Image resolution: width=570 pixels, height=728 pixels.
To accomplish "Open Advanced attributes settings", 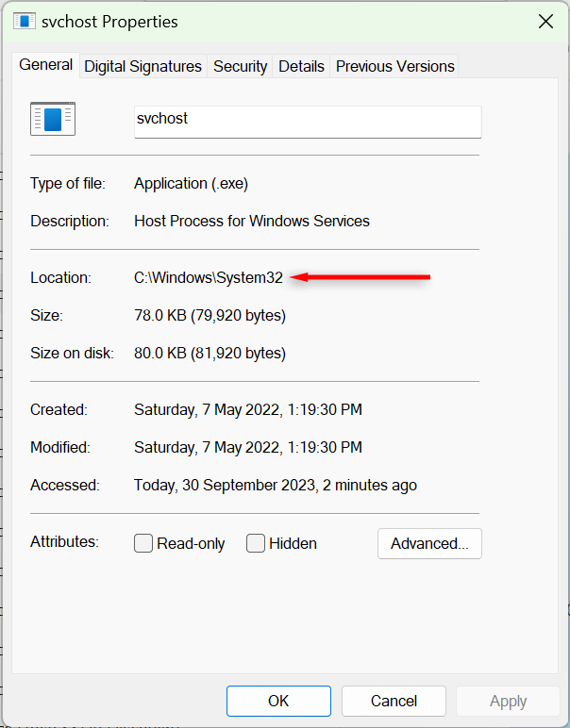I will (x=429, y=543).
